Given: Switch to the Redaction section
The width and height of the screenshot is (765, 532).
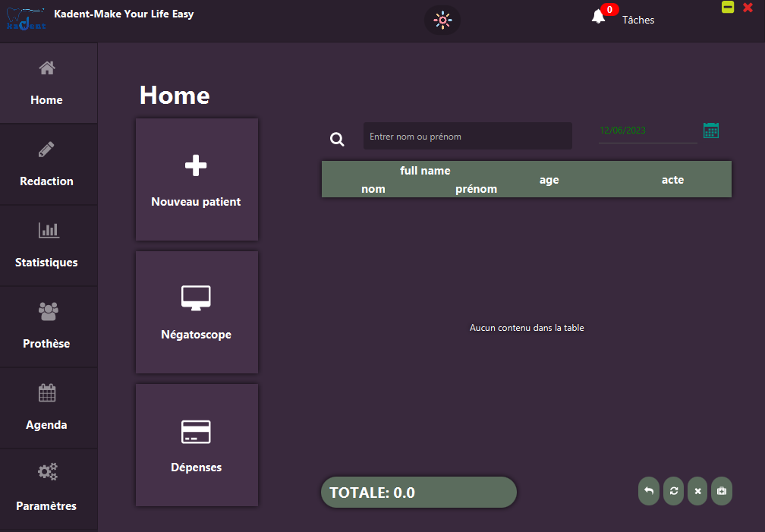Looking at the screenshot, I should tap(47, 165).
